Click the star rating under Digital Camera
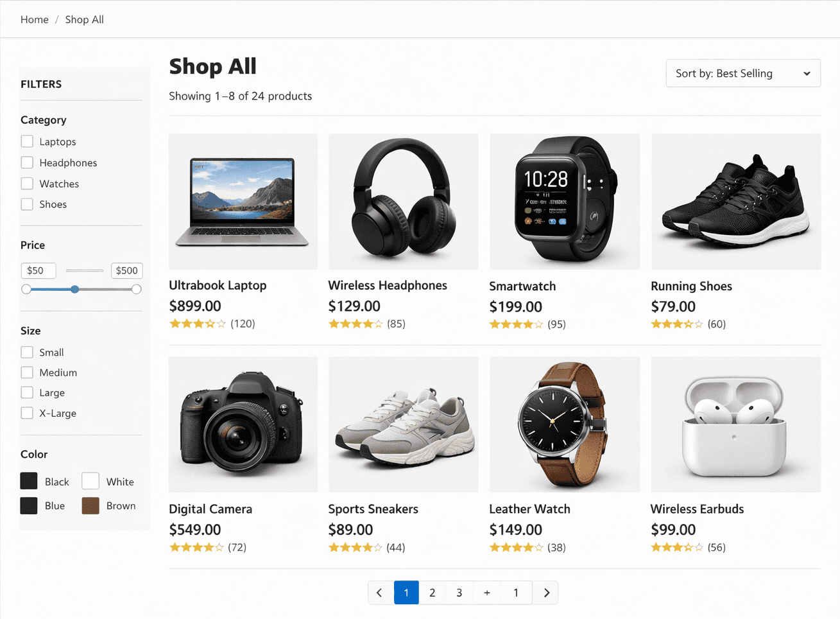 (196, 547)
